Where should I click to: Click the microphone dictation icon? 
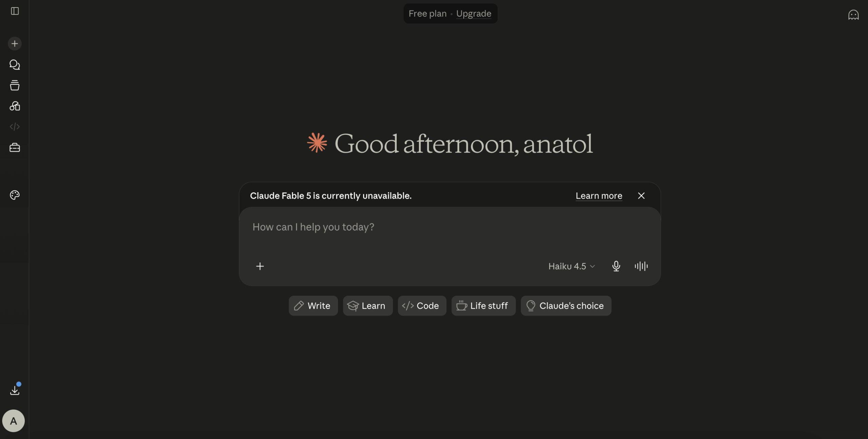[616, 266]
